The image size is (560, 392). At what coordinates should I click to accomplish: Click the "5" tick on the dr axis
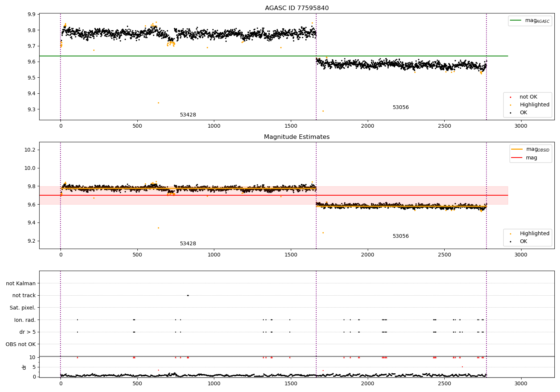pos(34,367)
